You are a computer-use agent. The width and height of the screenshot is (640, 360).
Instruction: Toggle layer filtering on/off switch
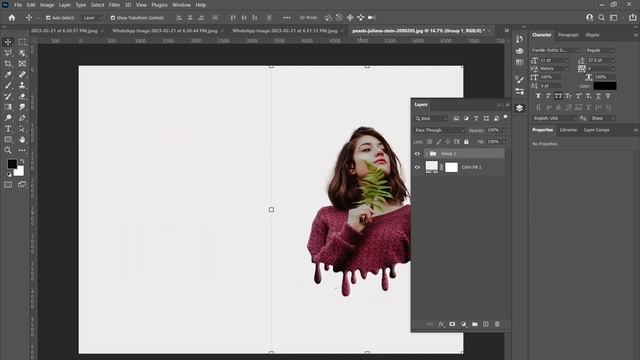(x=505, y=118)
